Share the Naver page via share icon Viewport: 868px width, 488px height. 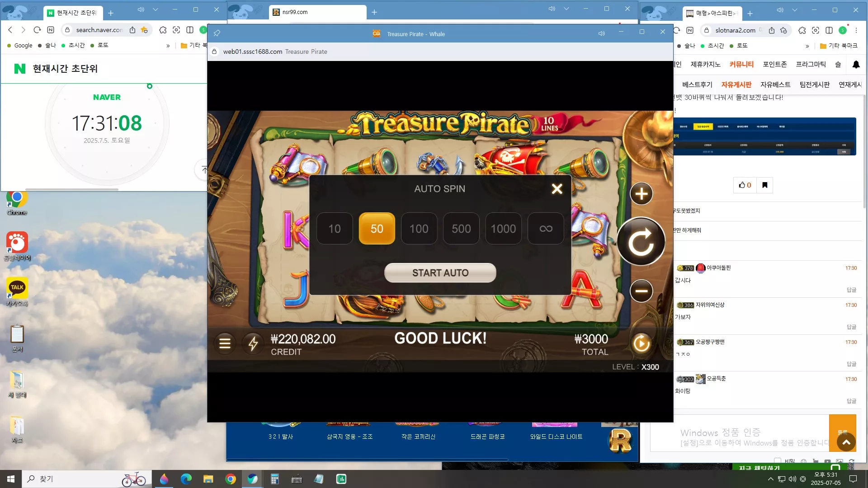click(132, 30)
